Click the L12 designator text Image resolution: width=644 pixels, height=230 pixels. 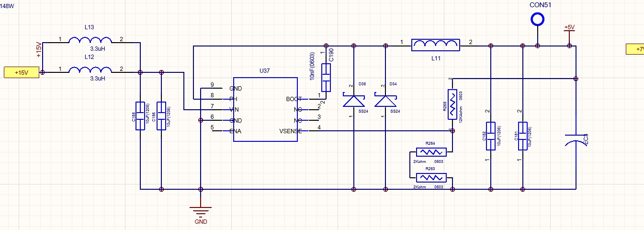point(89,57)
